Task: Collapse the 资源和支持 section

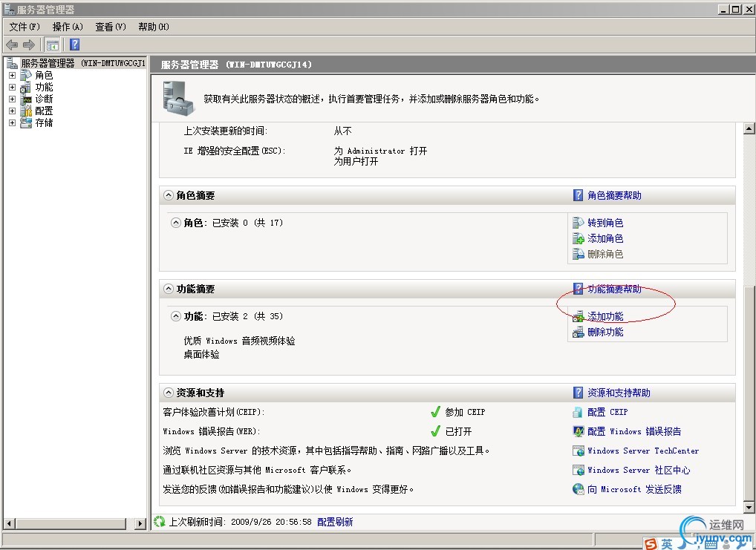Action: pos(168,393)
